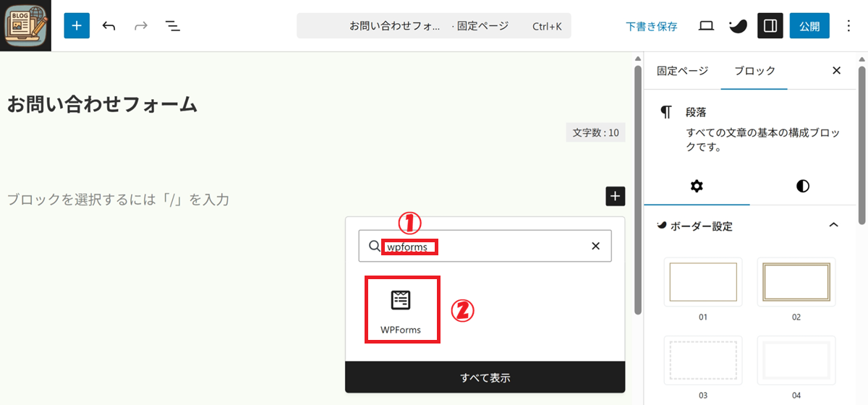Open the three-dot options menu
Image resolution: width=868 pixels, height=405 pixels.
(849, 26)
